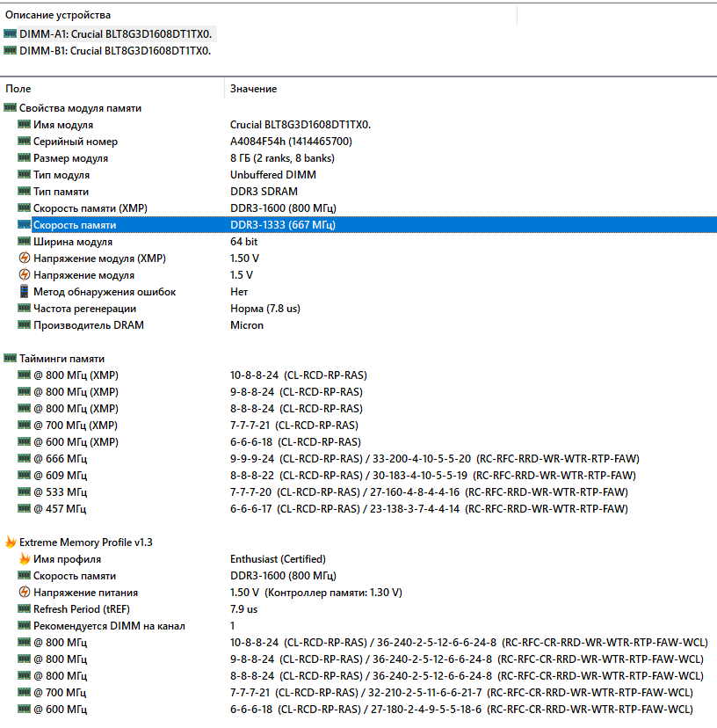The width and height of the screenshot is (717, 728).
Task: Click the lightning icon beside Напряжение модуля 1.5 V
Action: coord(24,274)
